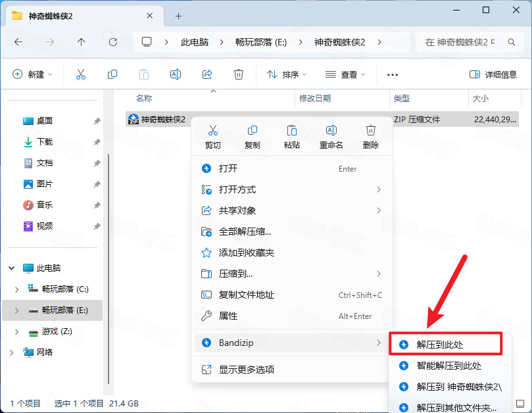Screen dimensions: 532x413
Task: Choose 智能解压到此处
Action: (450, 366)
